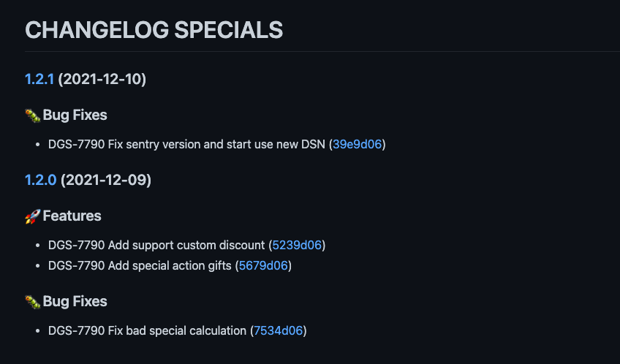
Task: Click the bug emoji beside 1.2.0 Bug Fixes
Action: pos(33,302)
